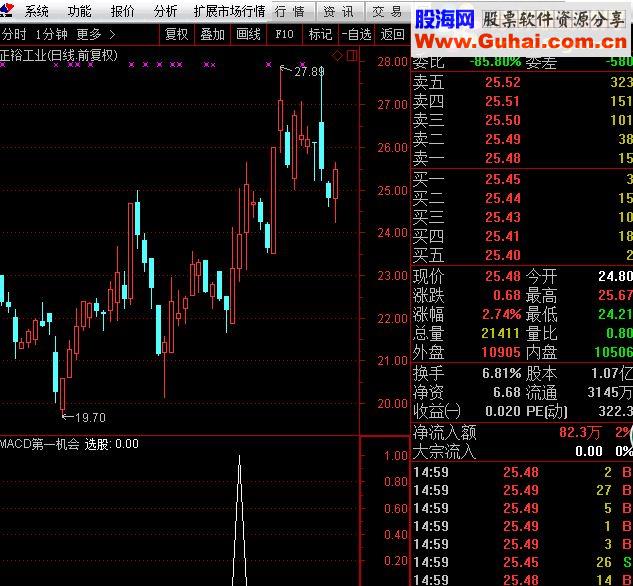Switch to the 行情 tab
The width and height of the screenshot is (633, 586).
point(290,12)
